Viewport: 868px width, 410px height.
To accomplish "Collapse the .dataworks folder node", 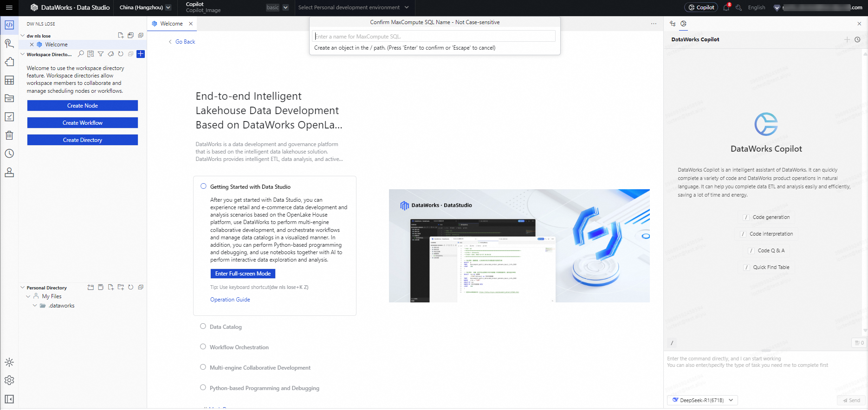I will 35,306.
